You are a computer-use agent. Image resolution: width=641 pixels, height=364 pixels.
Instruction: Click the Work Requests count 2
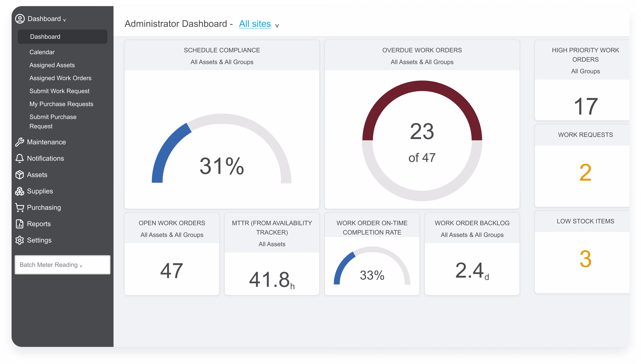[x=585, y=172]
